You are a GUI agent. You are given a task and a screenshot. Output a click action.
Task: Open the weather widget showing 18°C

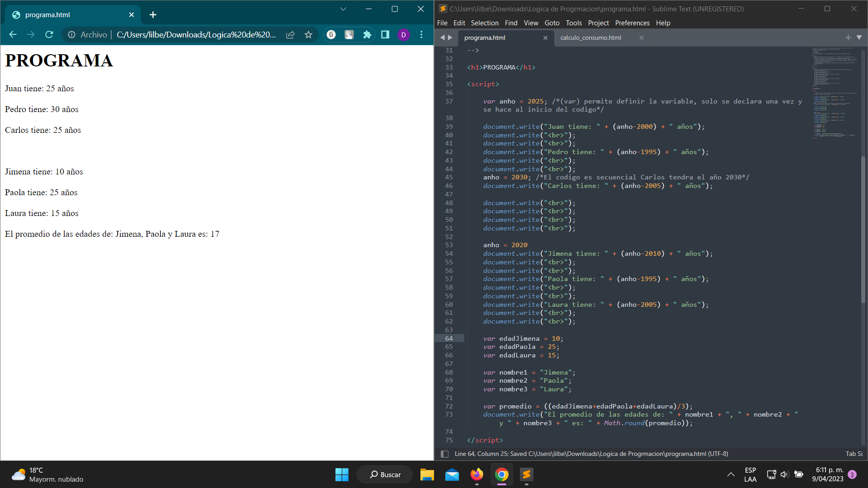tap(47, 475)
